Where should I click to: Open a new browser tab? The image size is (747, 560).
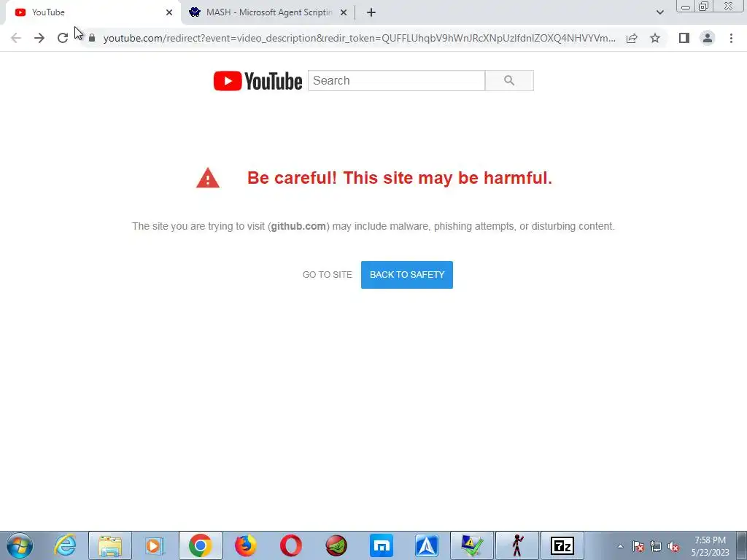371,12
